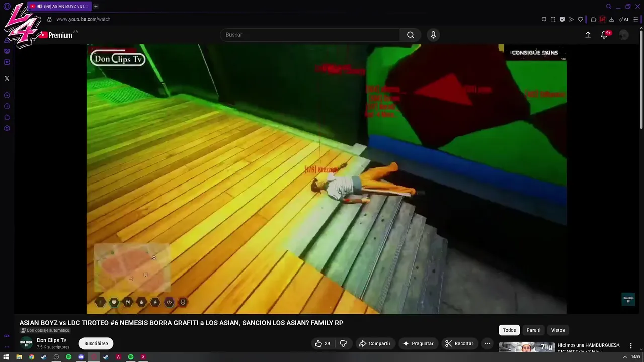Subscribe with the Suscribirse button
Viewport: 644px width, 362px height.
tap(96, 343)
